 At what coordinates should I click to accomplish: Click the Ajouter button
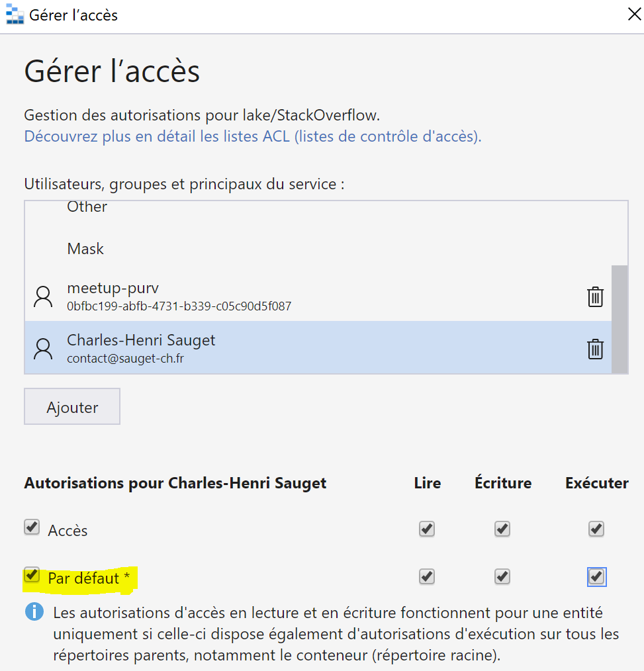click(x=72, y=406)
